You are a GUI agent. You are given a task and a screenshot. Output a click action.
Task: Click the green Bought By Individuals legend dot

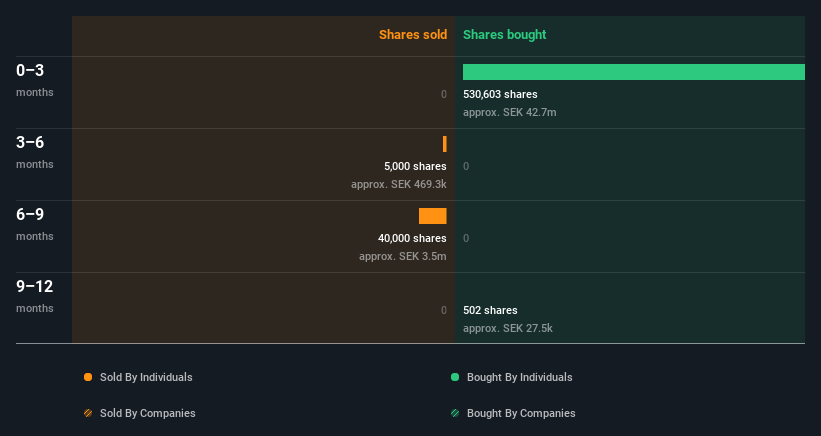[455, 377]
